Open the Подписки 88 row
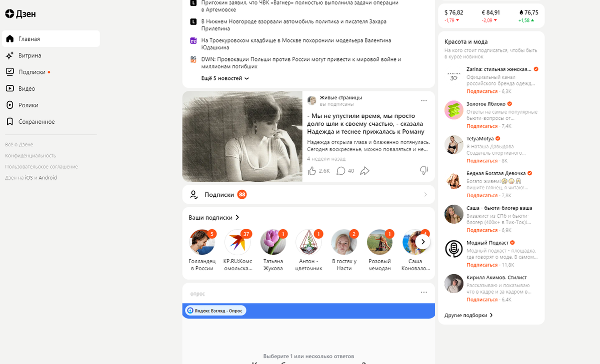This screenshot has height=364, width=600. point(308,195)
